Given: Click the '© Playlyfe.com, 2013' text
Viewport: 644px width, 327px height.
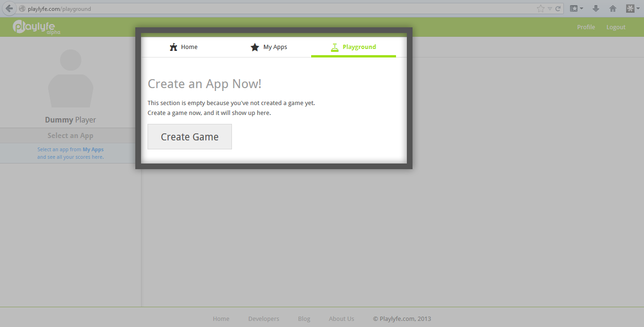Looking at the screenshot, I should (402, 319).
